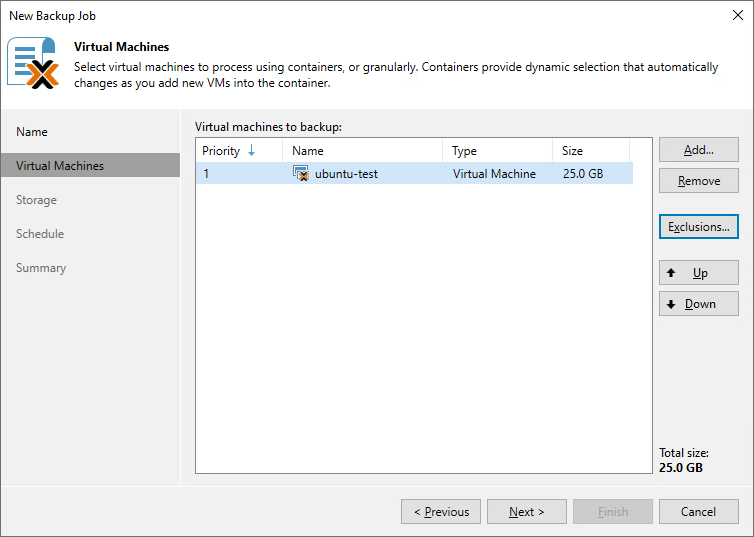This screenshot has height=537, width=754.
Task: Move the VM Up in priority
Action: coord(698,273)
